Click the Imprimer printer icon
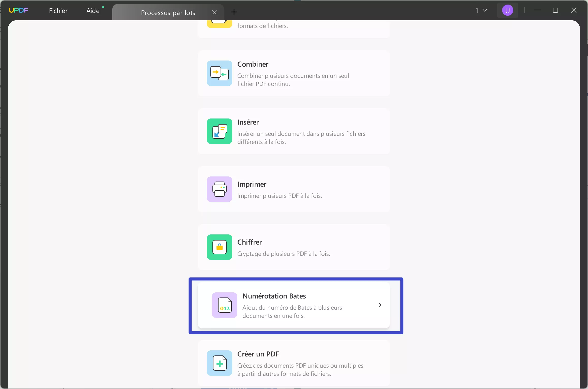The width and height of the screenshot is (588, 389). [219, 189]
